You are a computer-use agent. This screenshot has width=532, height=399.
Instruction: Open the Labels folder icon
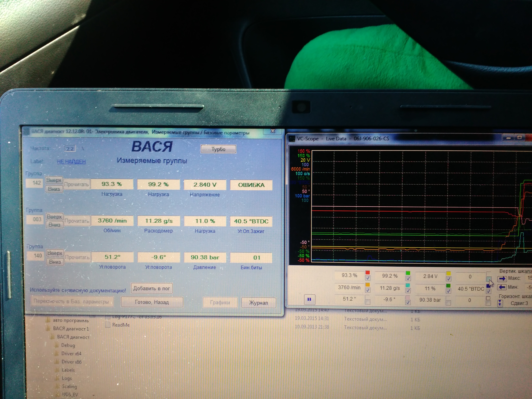pyautogui.click(x=57, y=370)
